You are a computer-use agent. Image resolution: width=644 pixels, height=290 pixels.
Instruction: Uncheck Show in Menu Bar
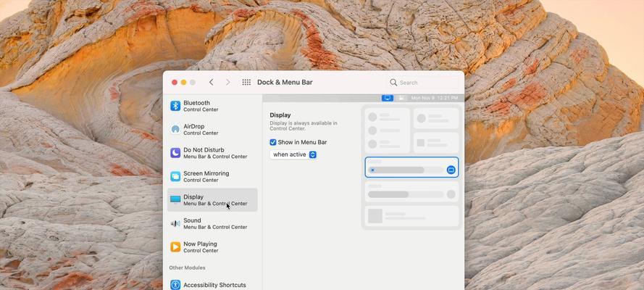click(272, 142)
